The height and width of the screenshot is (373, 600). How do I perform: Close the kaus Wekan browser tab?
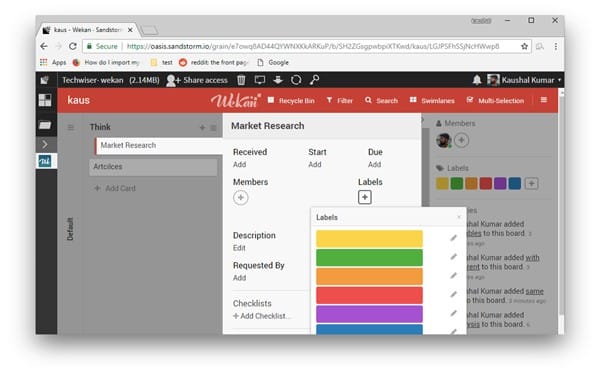[130, 29]
